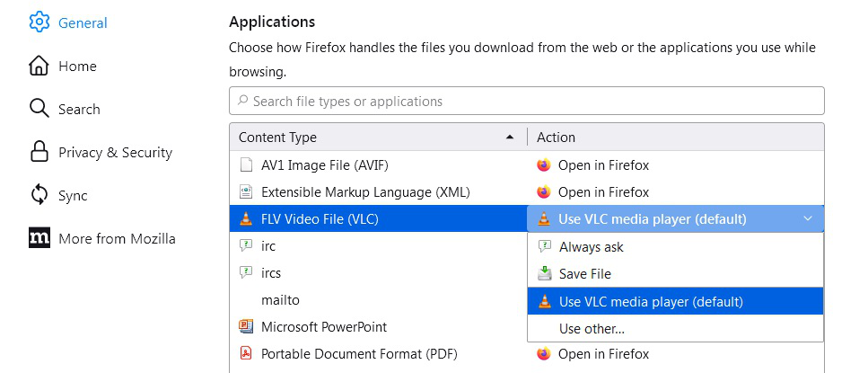
Task: Click the irc row chat icon
Action: pyautogui.click(x=246, y=245)
